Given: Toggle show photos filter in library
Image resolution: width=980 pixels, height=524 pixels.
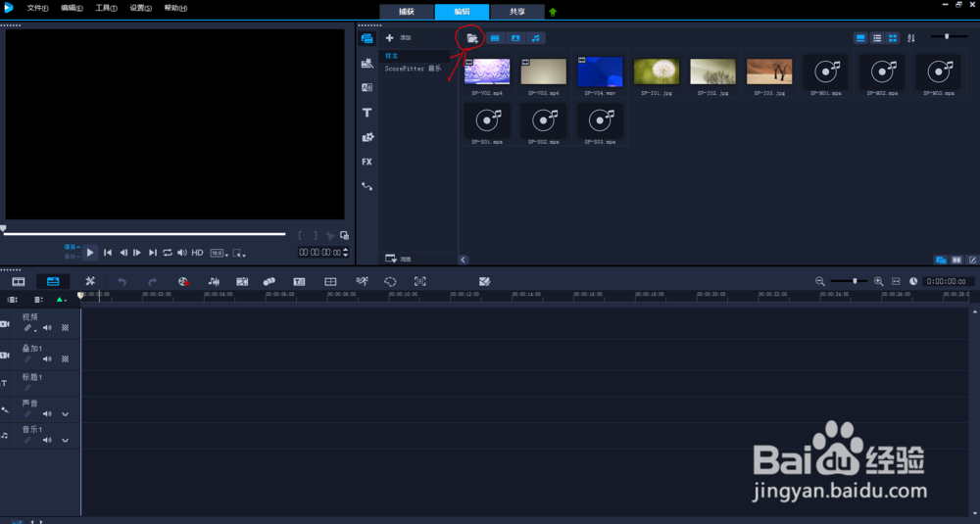Looking at the screenshot, I should 515,39.
